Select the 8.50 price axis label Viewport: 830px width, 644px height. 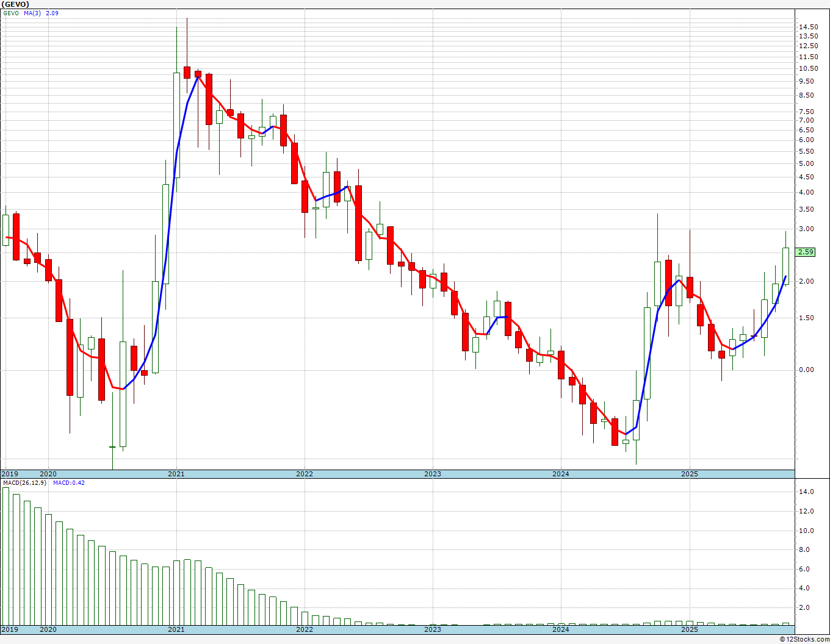(806, 95)
